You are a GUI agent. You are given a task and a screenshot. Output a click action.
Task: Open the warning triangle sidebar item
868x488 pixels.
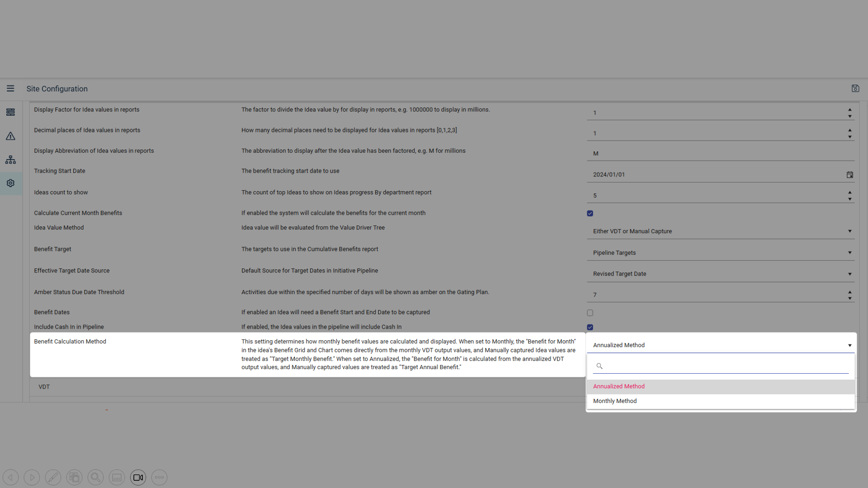click(10, 136)
